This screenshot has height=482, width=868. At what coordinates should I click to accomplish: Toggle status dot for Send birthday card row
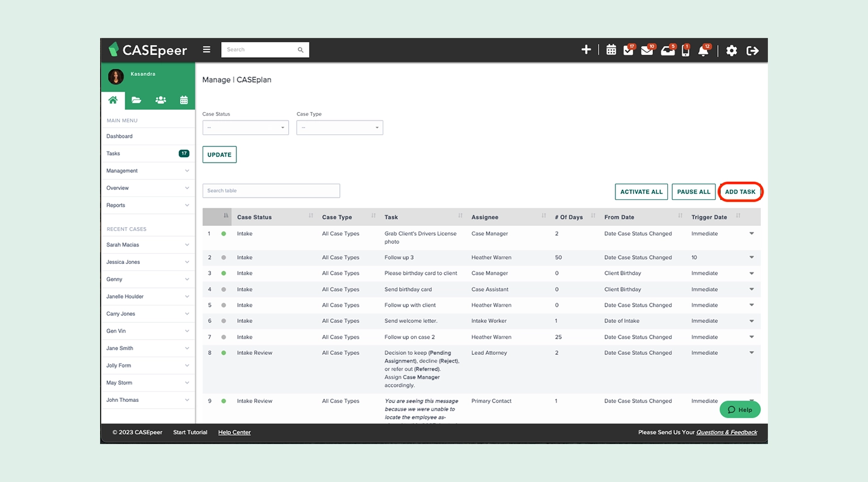[224, 289]
